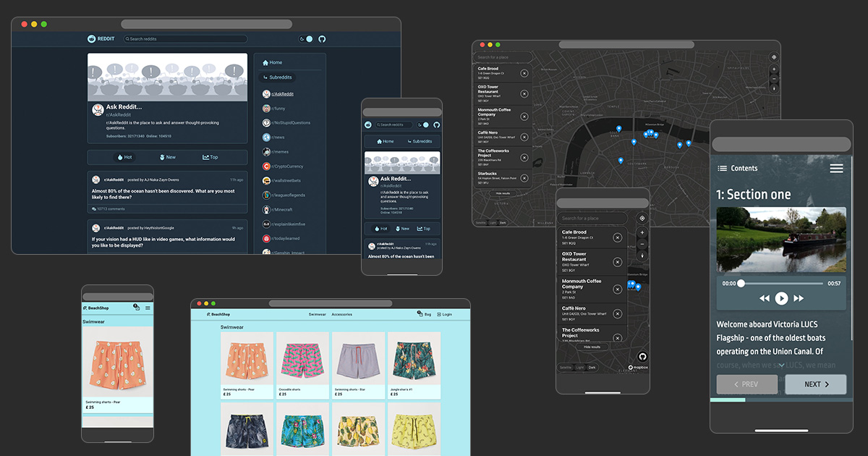
Task: Click the audio progress slider track
Action: tap(781, 284)
